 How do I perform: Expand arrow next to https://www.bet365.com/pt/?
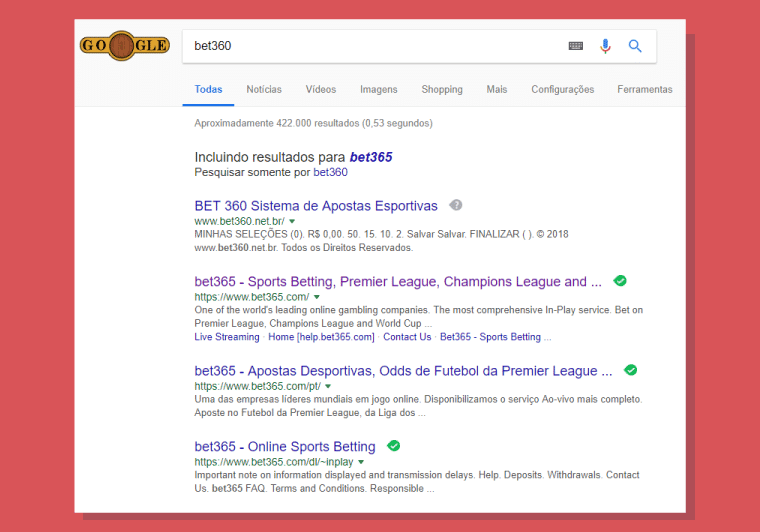pos(328,387)
